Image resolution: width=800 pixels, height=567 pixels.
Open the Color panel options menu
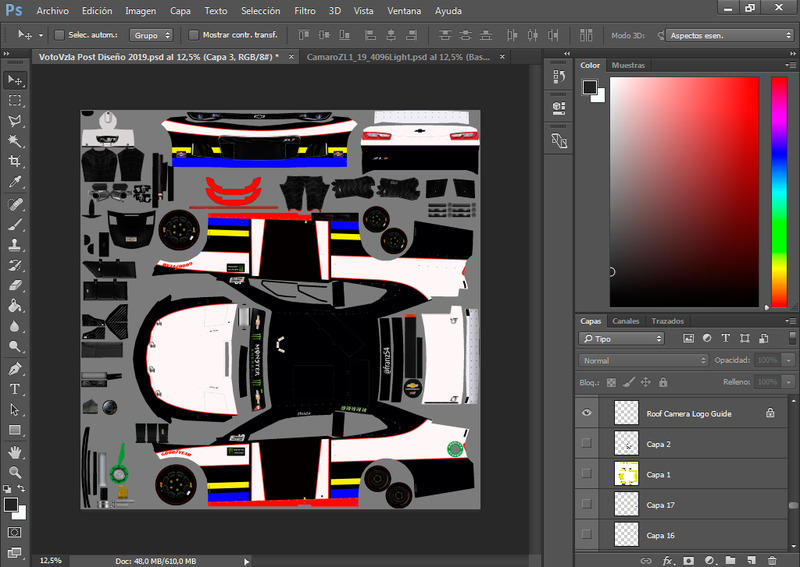(791, 65)
